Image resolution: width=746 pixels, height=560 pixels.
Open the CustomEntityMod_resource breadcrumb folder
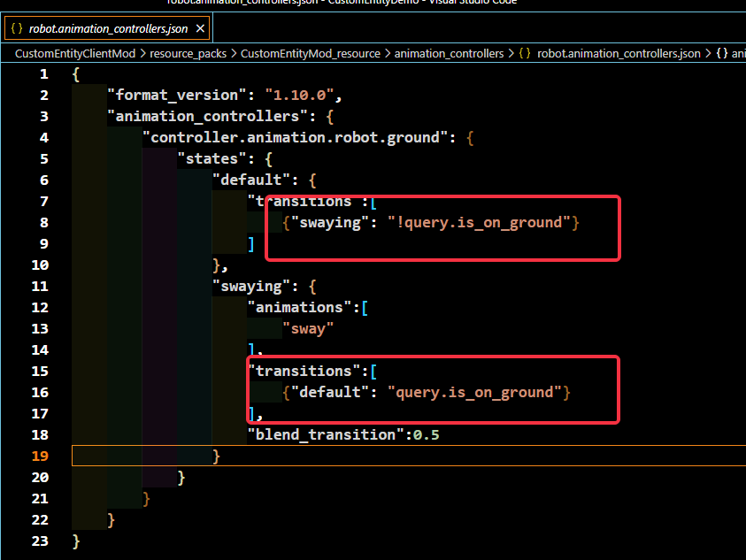(311, 53)
